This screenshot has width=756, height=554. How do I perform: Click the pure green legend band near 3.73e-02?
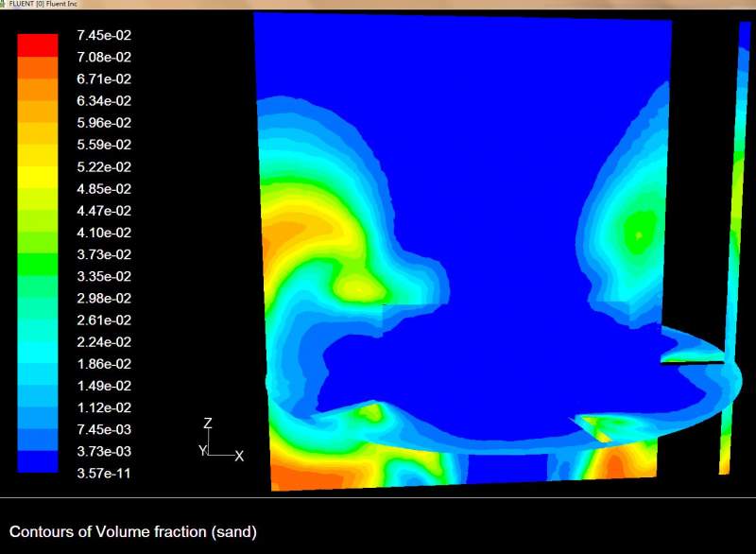tap(38, 265)
